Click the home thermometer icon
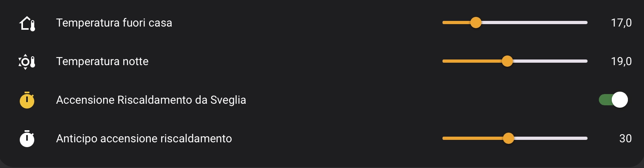 click(x=27, y=23)
